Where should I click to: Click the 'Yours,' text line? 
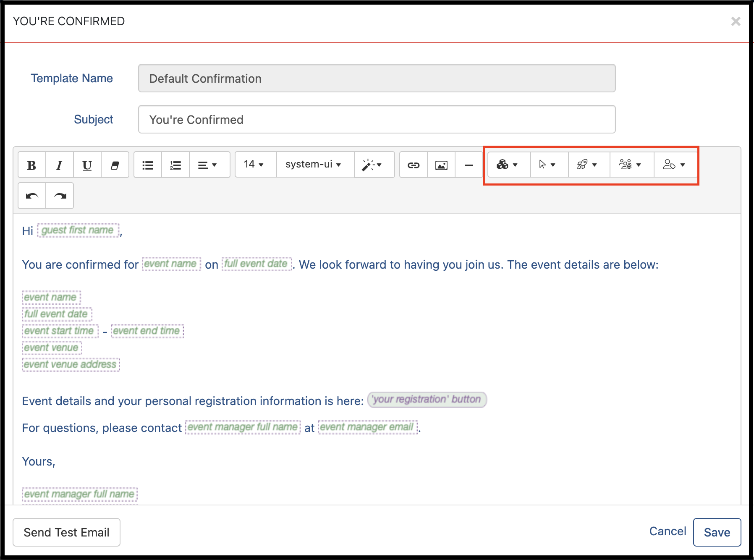click(39, 461)
